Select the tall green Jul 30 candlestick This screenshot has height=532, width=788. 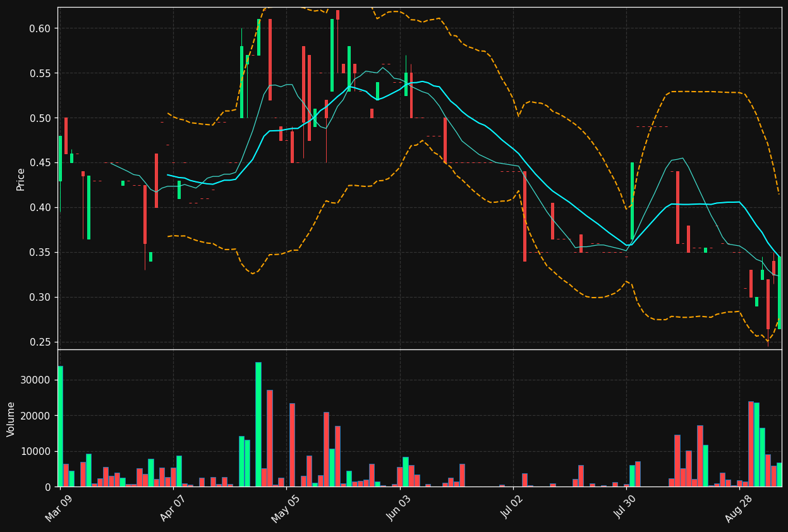[632, 201]
